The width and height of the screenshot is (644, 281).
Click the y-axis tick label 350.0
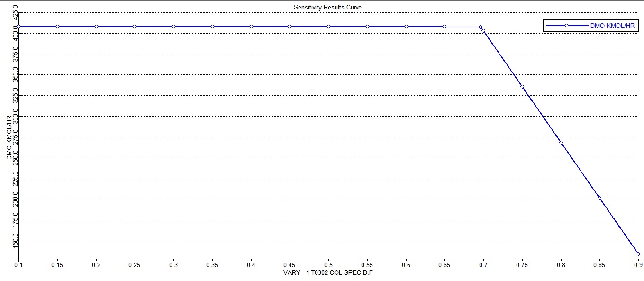(16, 75)
